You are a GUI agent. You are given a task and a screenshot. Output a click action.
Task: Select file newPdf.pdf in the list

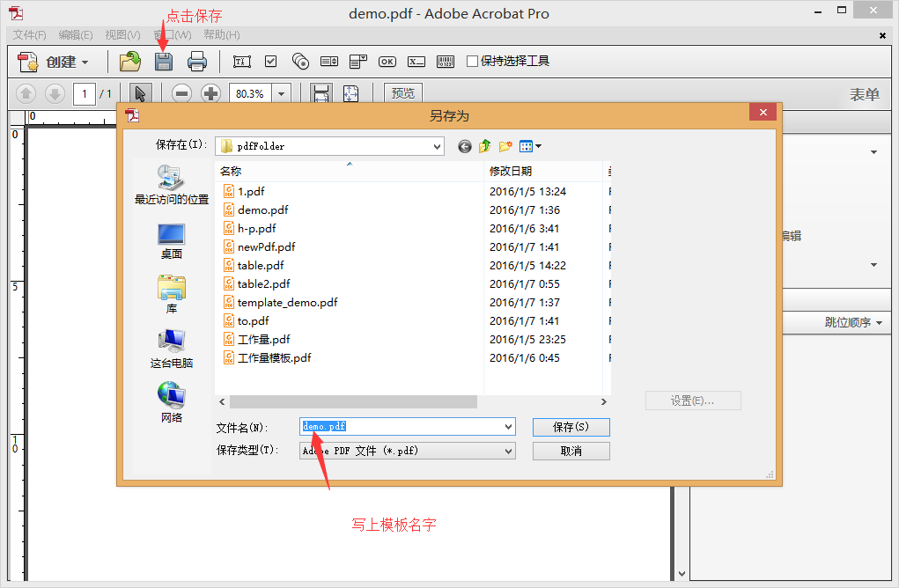pyautogui.click(x=260, y=247)
